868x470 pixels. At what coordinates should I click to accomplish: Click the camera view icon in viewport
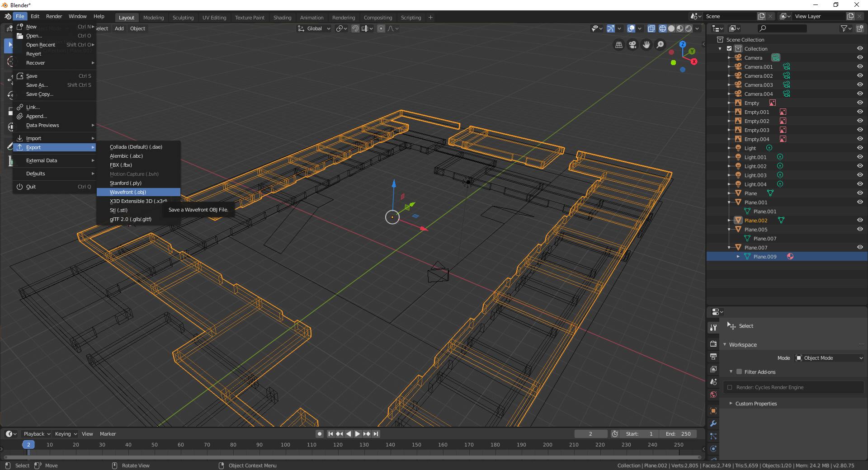[632, 45]
